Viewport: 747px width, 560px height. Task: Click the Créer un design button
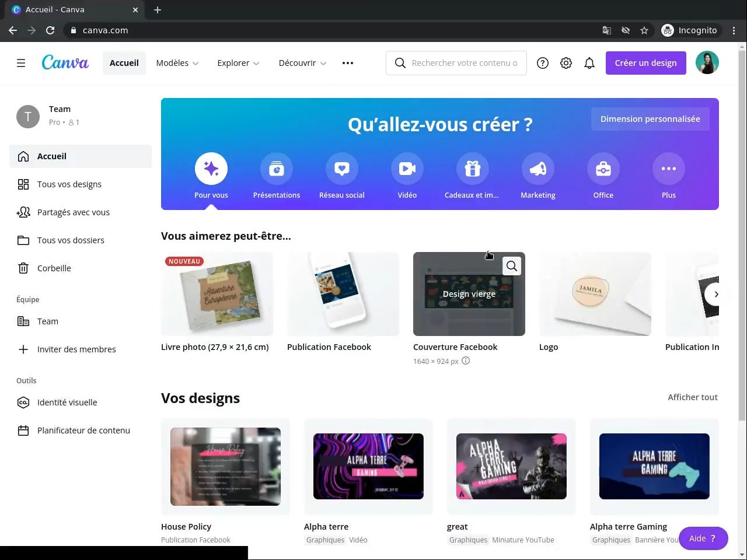(646, 63)
